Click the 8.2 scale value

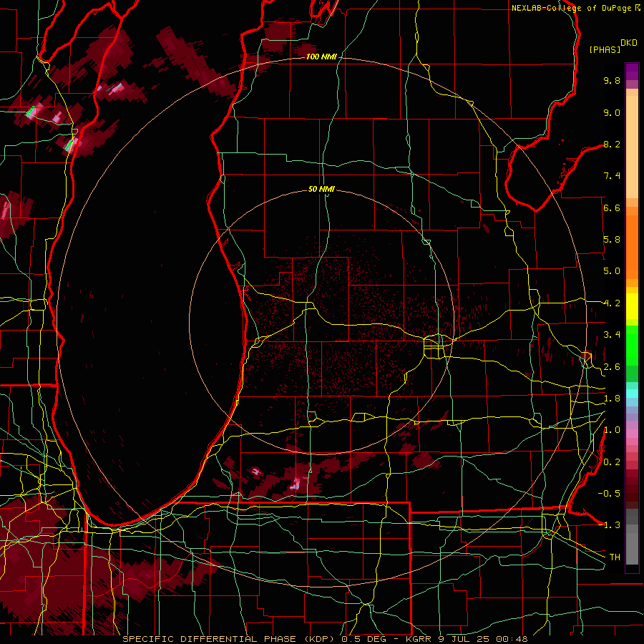pos(612,144)
